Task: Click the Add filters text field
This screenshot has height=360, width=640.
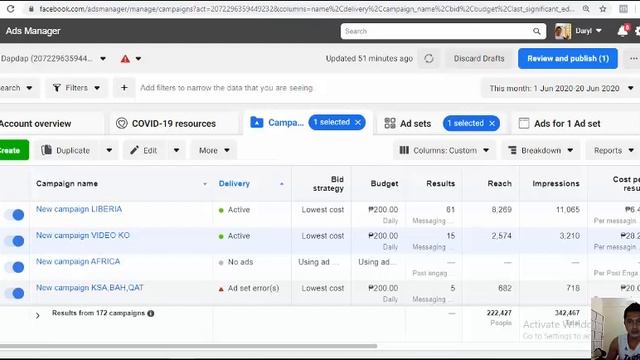Action: tap(227, 88)
